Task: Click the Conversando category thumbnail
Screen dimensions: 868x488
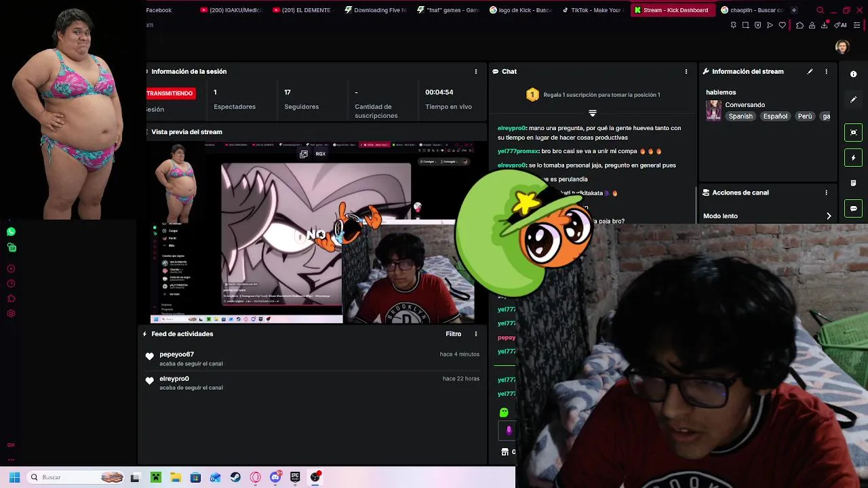Action: tap(713, 110)
